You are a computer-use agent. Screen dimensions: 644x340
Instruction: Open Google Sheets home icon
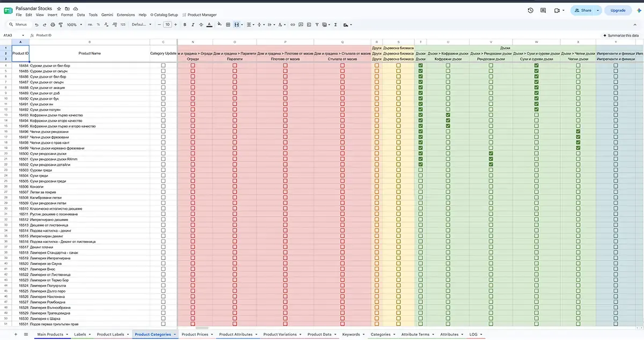pos(8,11)
